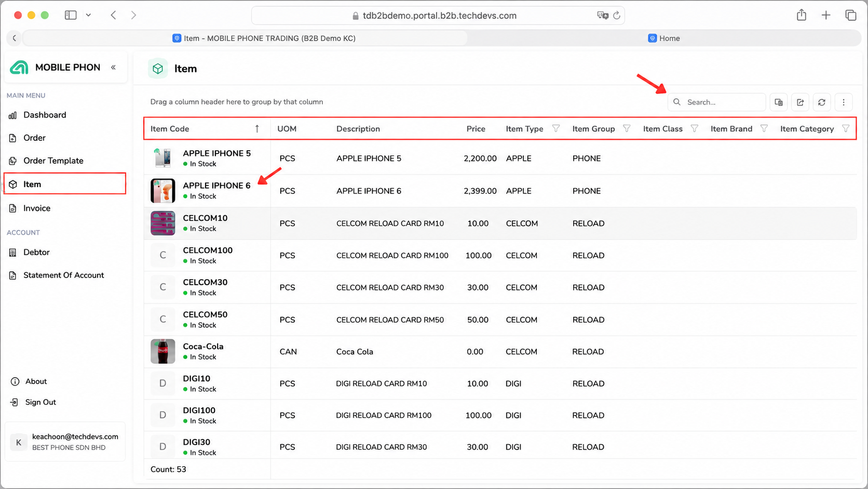Click the Dashboard bar chart icon
Viewport: 868px width, 489px height.
point(13,115)
